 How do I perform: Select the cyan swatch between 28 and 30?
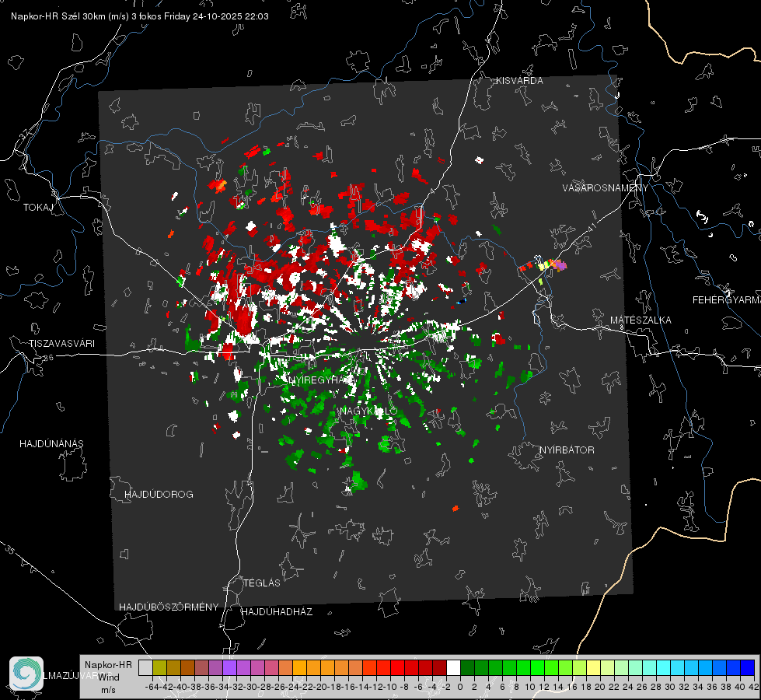(x=664, y=667)
